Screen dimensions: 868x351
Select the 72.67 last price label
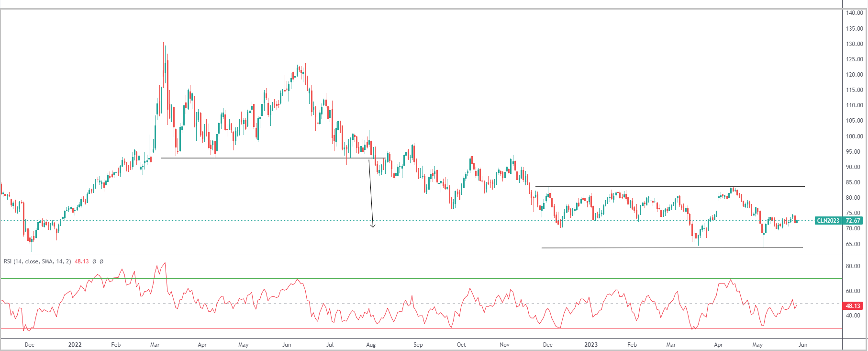pos(853,221)
